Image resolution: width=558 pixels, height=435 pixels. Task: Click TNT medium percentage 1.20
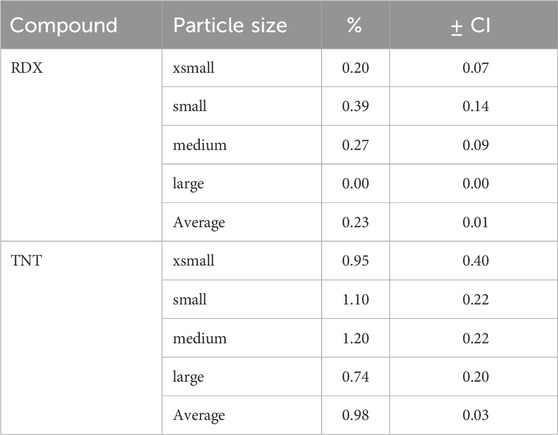point(356,338)
